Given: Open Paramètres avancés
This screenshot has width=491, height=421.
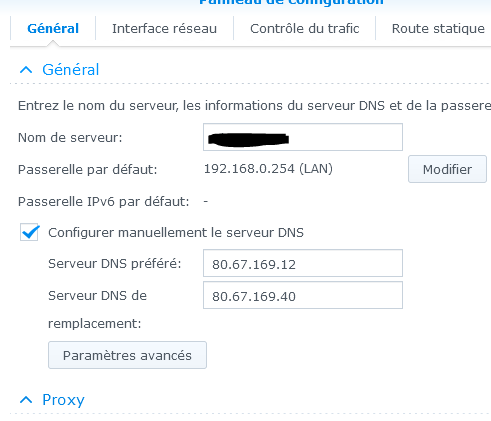Looking at the screenshot, I should pos(127,355).
